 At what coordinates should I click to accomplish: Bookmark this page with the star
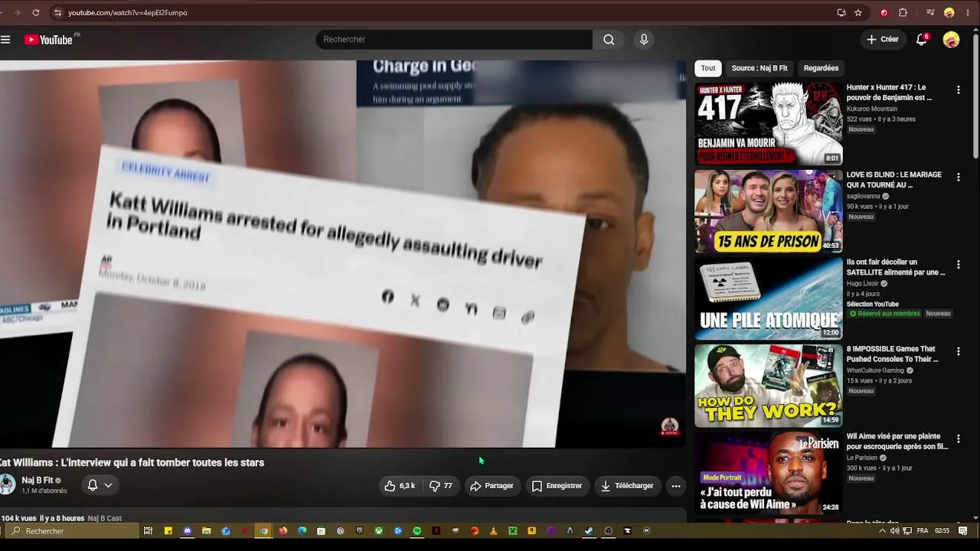pyautogui.click(x=858, y=12)
